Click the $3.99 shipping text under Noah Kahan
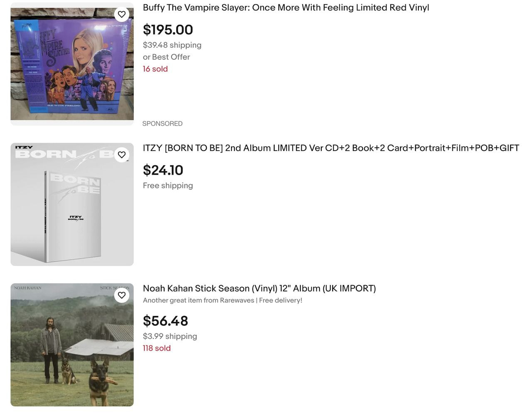The width and height of the screenshot is (532, 417). click(170, 336)
